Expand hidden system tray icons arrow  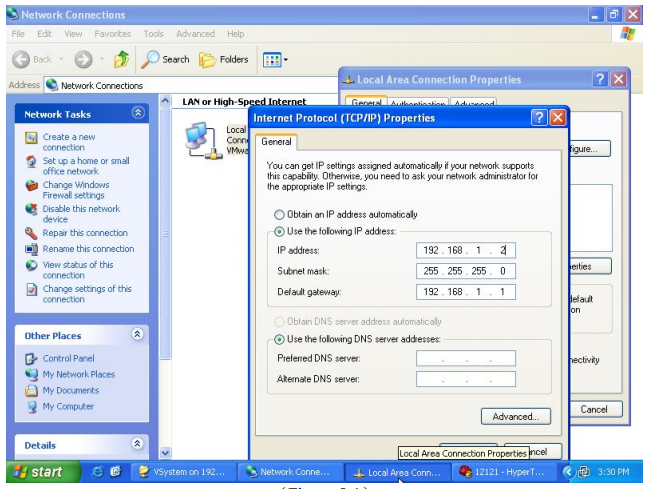(568, 472)
